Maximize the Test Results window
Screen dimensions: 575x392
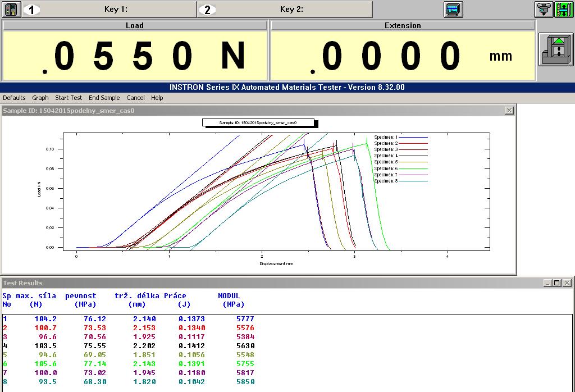[x=557, y=282]
